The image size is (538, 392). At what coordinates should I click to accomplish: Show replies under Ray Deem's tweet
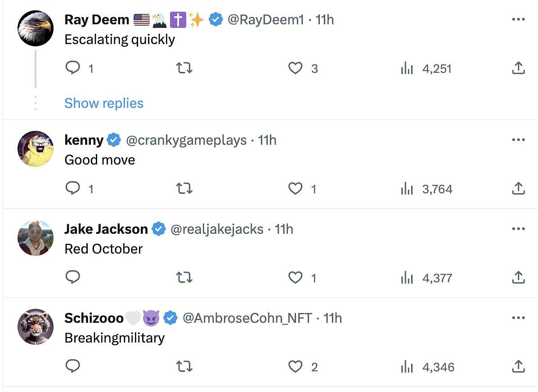104,103
